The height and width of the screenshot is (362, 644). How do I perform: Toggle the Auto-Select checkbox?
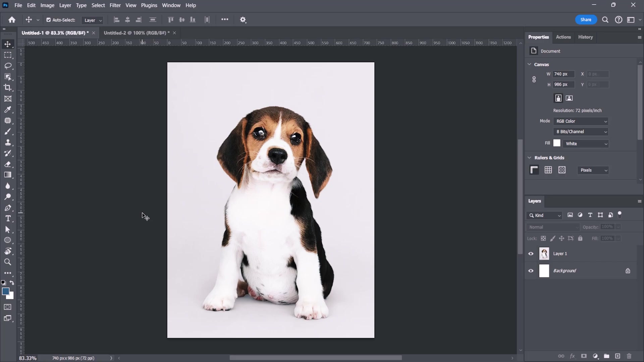click(48, 20)
